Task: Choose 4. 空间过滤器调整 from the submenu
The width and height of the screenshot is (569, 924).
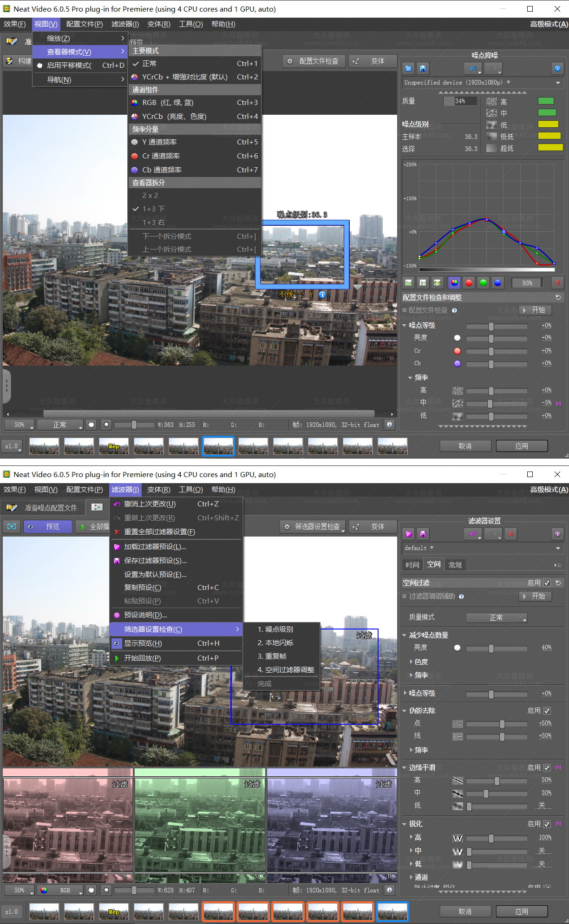Action: click(286, 669)
